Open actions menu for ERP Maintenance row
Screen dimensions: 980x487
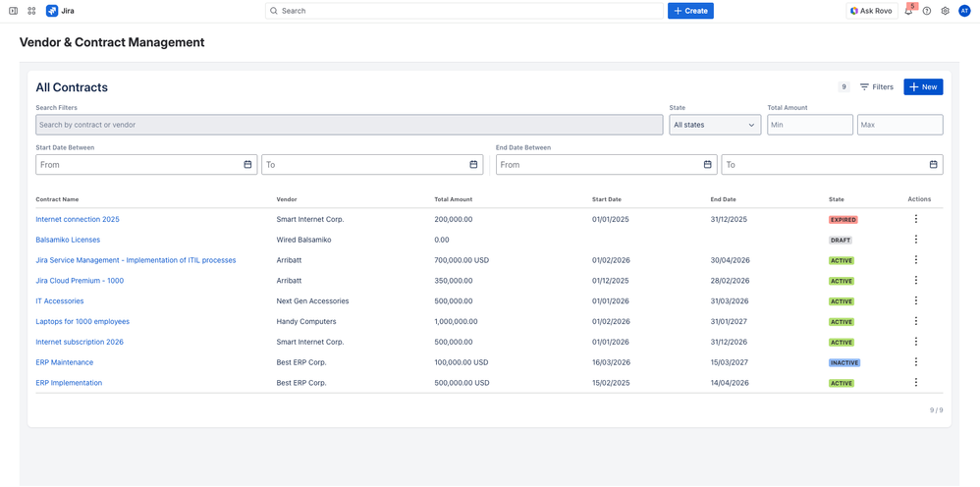[x=916, y=362]
